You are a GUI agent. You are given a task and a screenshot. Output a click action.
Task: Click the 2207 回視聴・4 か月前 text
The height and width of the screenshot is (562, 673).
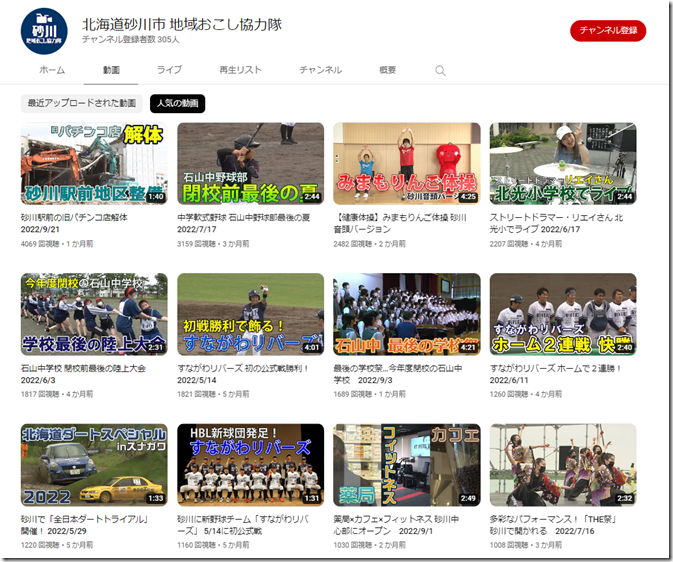pyautogui.click(x=526, y=244)
